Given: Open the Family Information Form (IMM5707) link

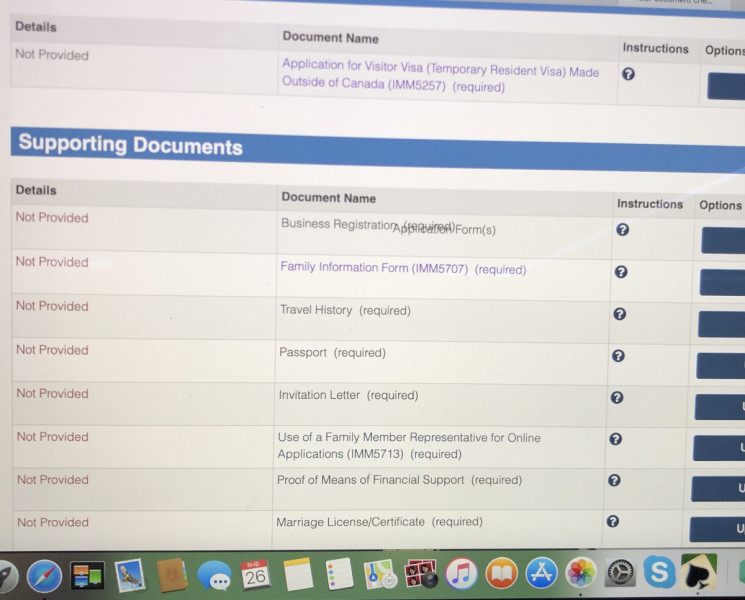Looking at the screenshot, I should [402, 268].
